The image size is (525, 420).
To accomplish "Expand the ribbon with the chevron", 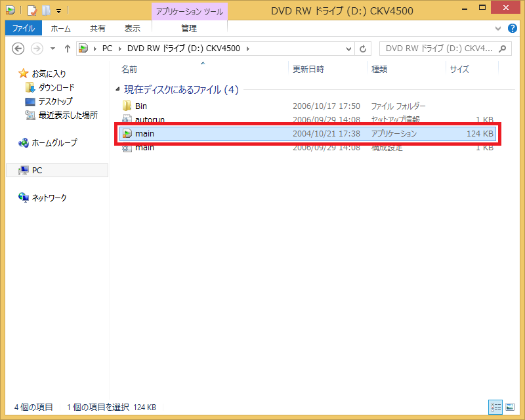I will (497, 29).
